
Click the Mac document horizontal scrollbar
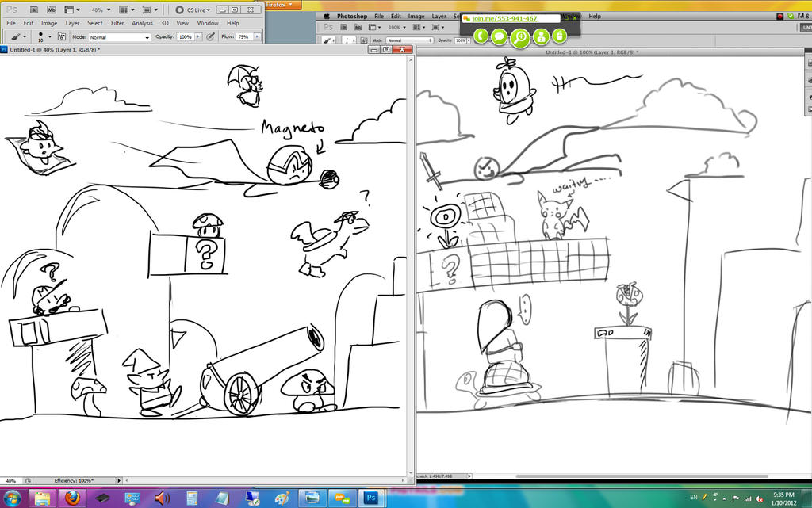tap(642, 476)
